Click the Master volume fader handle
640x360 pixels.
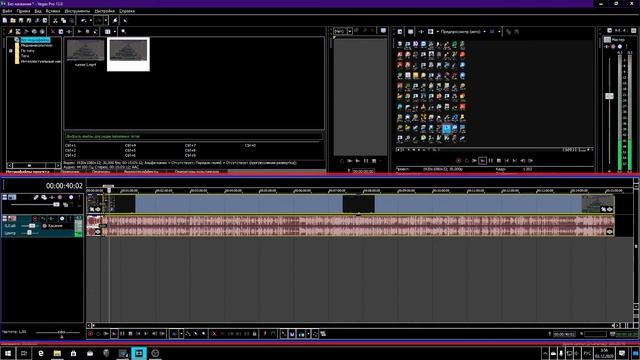(x=609, y=96)
